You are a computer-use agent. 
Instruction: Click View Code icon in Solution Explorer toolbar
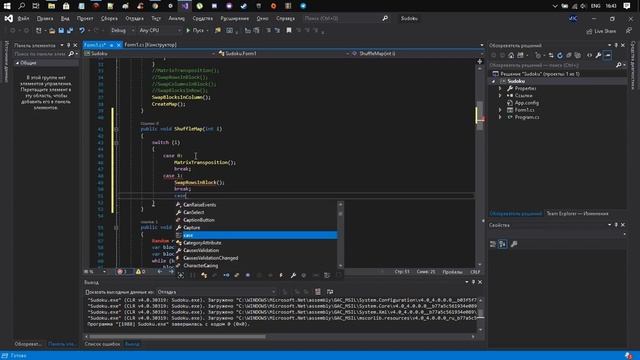(589, 55)
